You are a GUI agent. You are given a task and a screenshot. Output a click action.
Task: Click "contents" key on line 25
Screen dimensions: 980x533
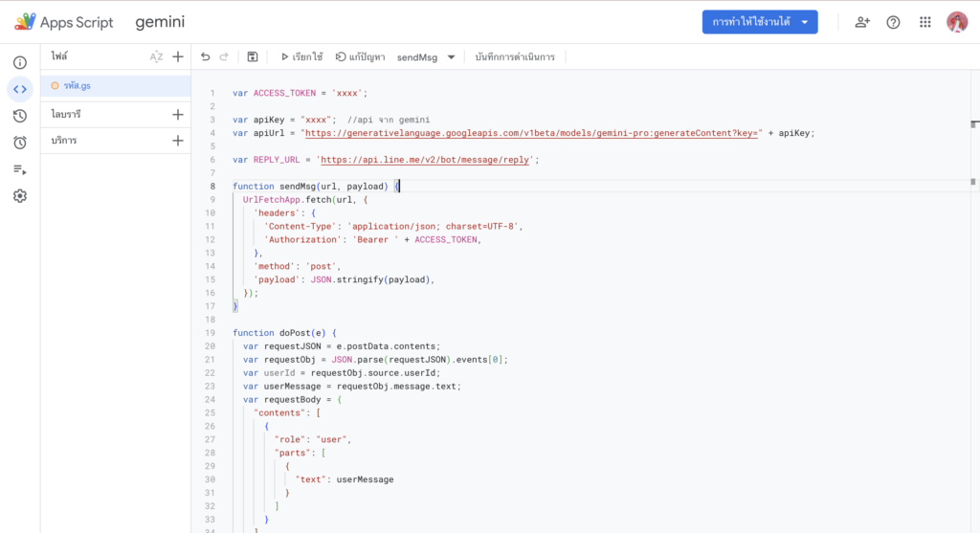[x=279, y=413]
